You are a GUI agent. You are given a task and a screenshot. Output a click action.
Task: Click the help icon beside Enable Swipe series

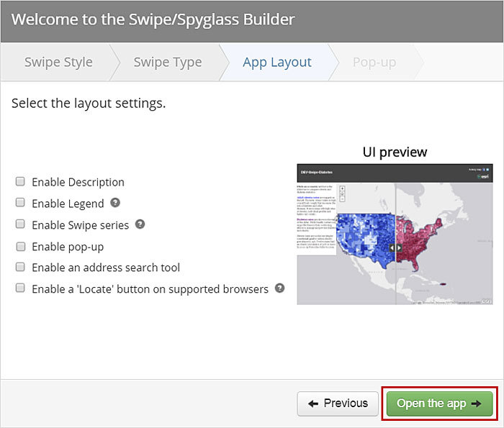140,224
